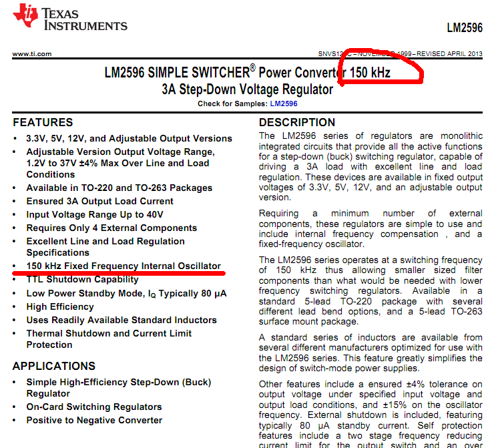This screenshot has width=486, height=448.
Task: Click 'Check for Samples:' label
Action: [x=232, y=103]
